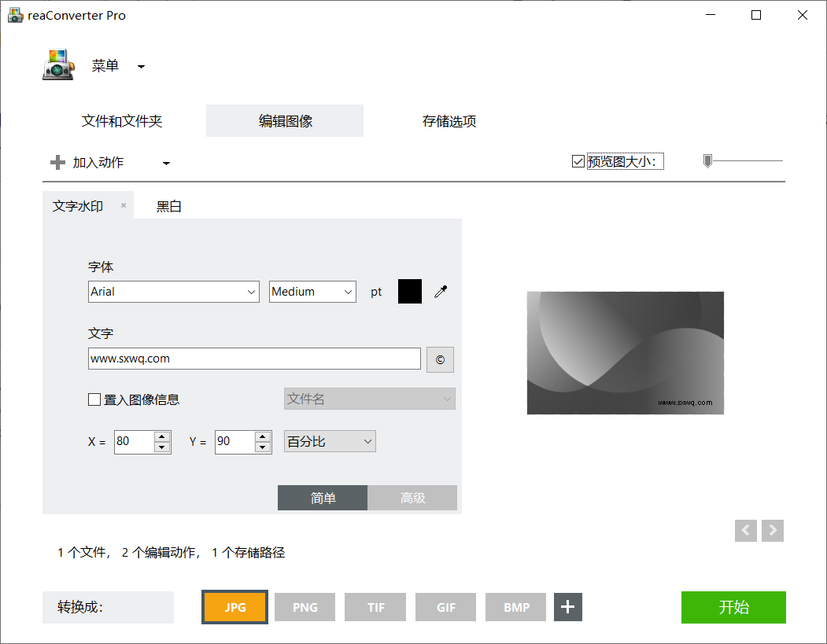Open the Medium font size dropdown
The height and width of the screenshot is (644, 827).
tap(312, 292)
